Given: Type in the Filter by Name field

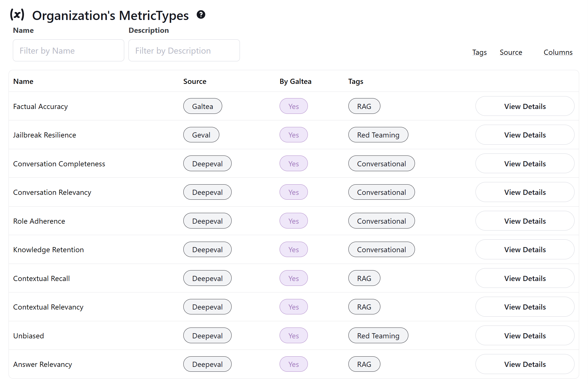Looking at the screenshot, I should 69,50.
